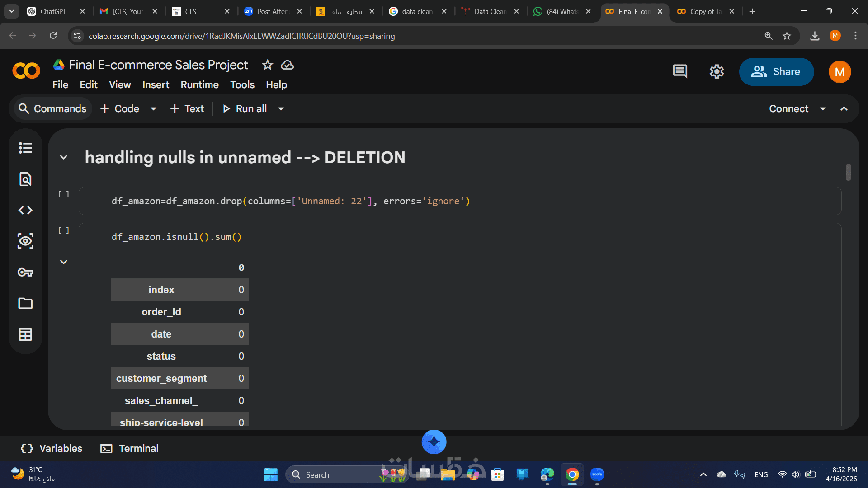Run the isnull sum cell bracket

coord(64,230)
